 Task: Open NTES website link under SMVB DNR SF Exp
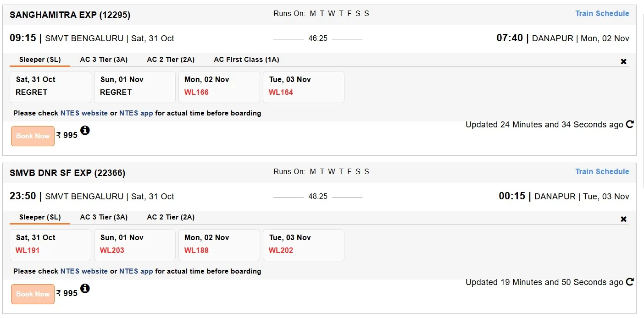click(84, 271)
